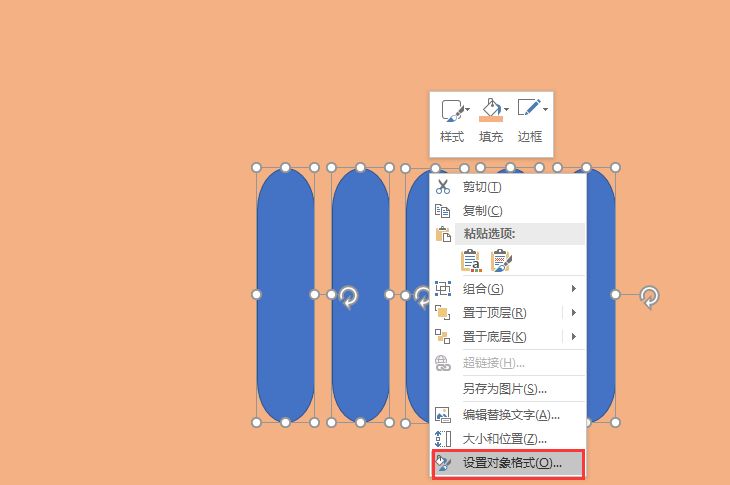
Task: Click the Copy icon in context menu
Action: 442,211
